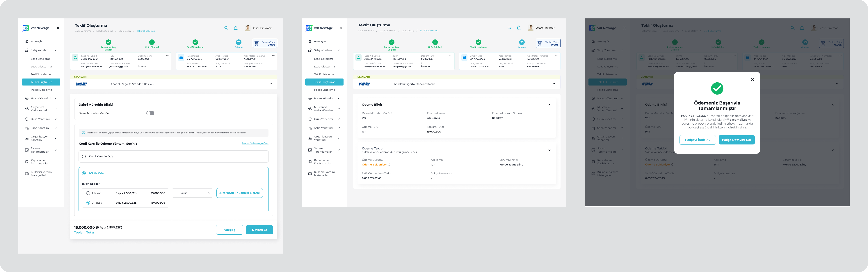This screenshot has height=272, width=868.
Task: Open Lead Oluşturma in leftmost sidebar
Action: (41, 67)
